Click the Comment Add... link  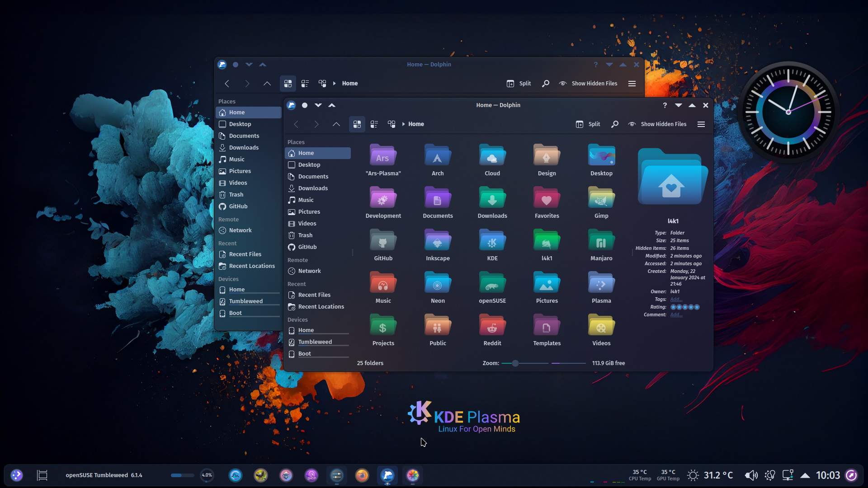pyautogui.click(x=676, y=314)
